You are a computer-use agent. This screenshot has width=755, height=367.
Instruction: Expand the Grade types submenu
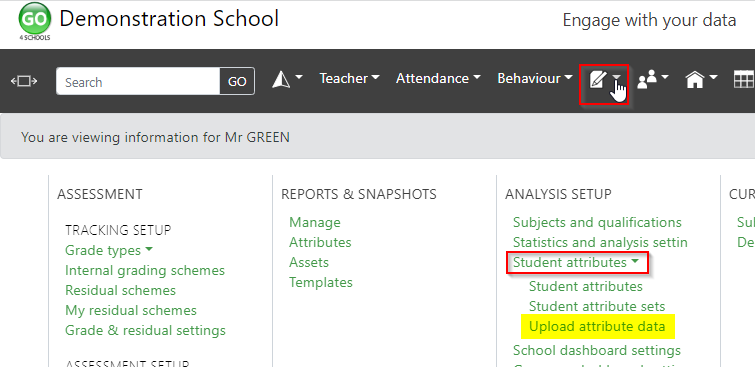tap(109, 250)
